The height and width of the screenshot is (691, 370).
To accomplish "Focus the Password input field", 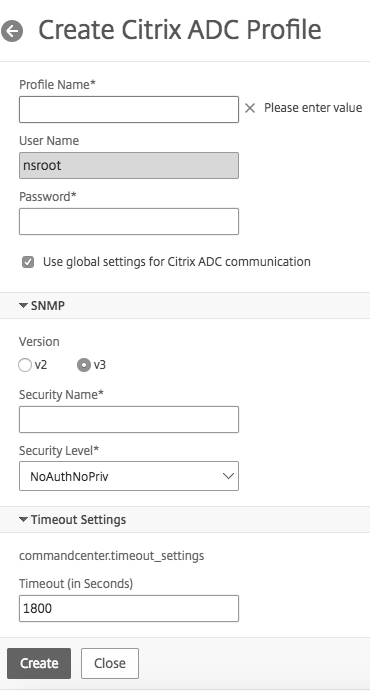I will pos(129,221).
